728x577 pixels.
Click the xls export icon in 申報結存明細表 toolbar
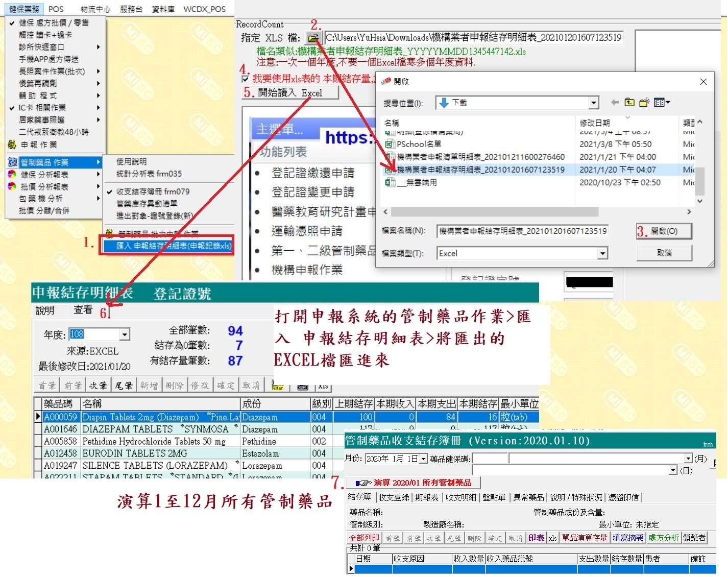point(324,386)
